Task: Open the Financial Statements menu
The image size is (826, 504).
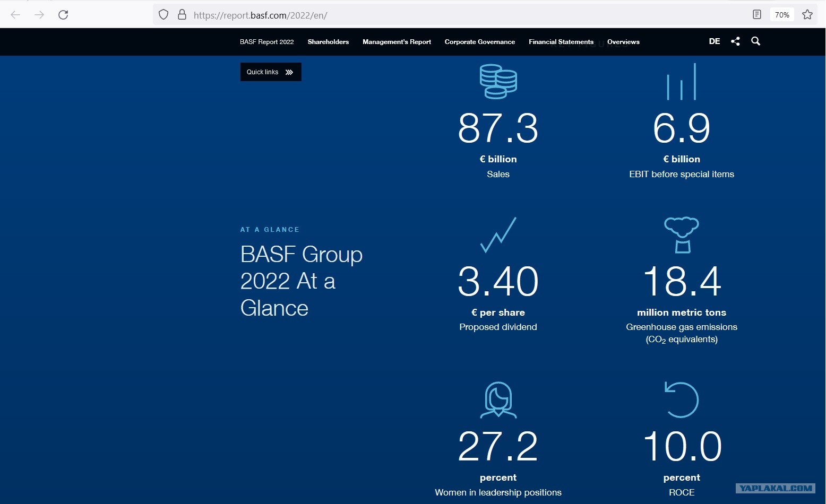Action: (x=561, y=42)
